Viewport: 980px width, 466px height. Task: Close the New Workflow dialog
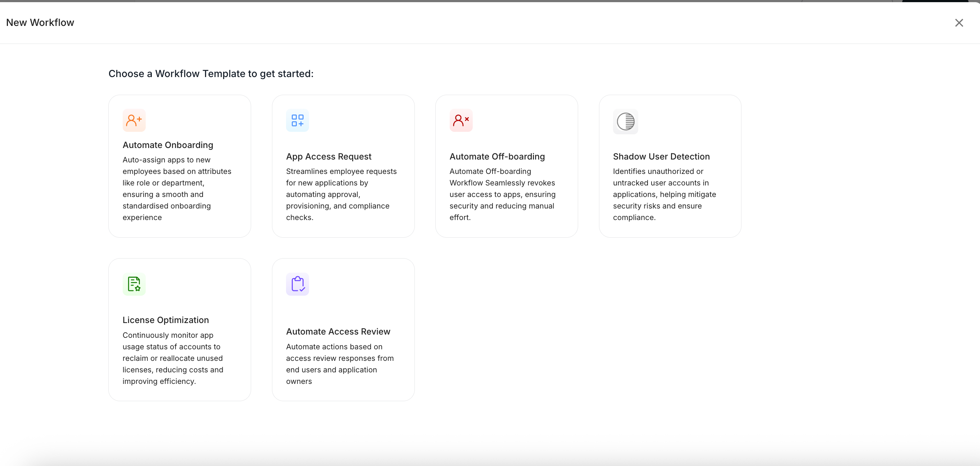(x=959, y=23)
